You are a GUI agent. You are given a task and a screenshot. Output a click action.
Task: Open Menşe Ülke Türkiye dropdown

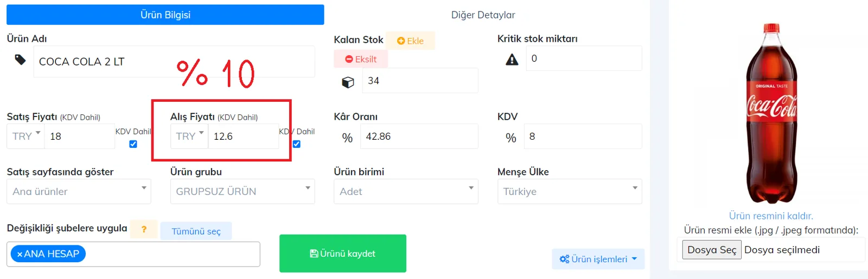(570, 191)
